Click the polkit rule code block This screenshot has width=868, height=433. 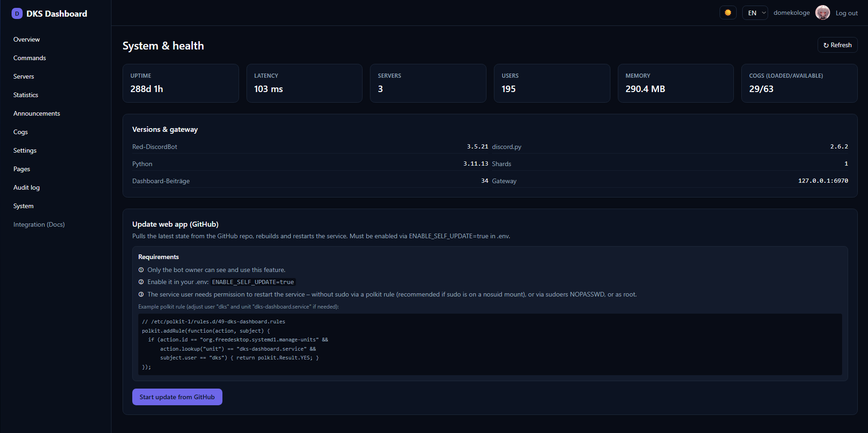490,345
